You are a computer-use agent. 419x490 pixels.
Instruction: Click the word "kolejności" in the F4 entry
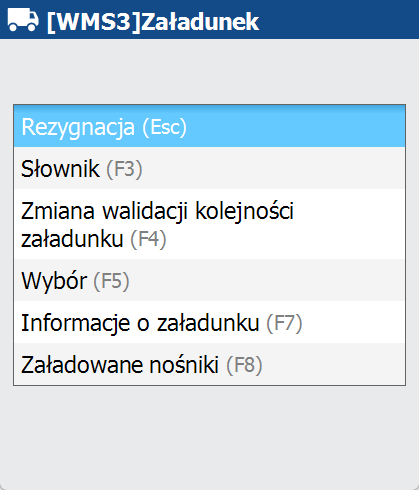pyautogui.click(x=244, y=211)
